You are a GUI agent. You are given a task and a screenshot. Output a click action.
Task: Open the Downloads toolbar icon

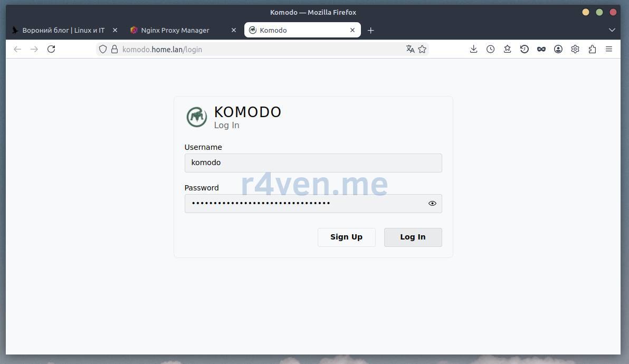[x=473, y=49]
